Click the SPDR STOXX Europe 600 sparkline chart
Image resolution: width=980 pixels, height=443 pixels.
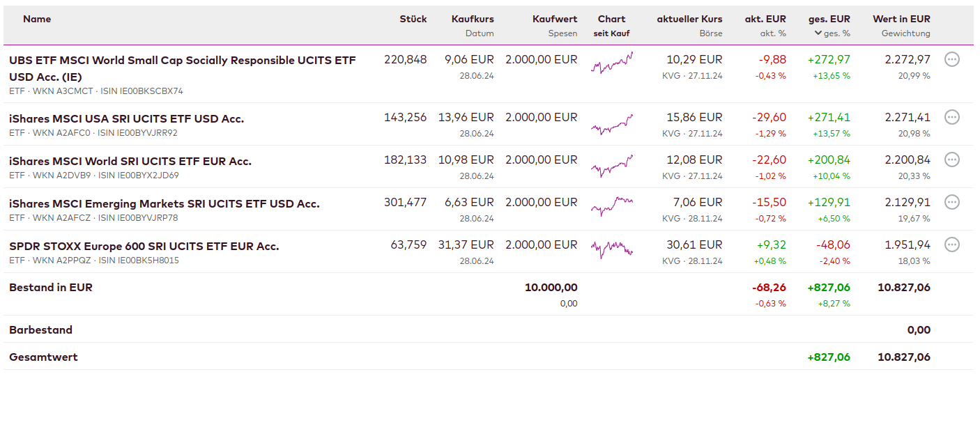(612, 249)
